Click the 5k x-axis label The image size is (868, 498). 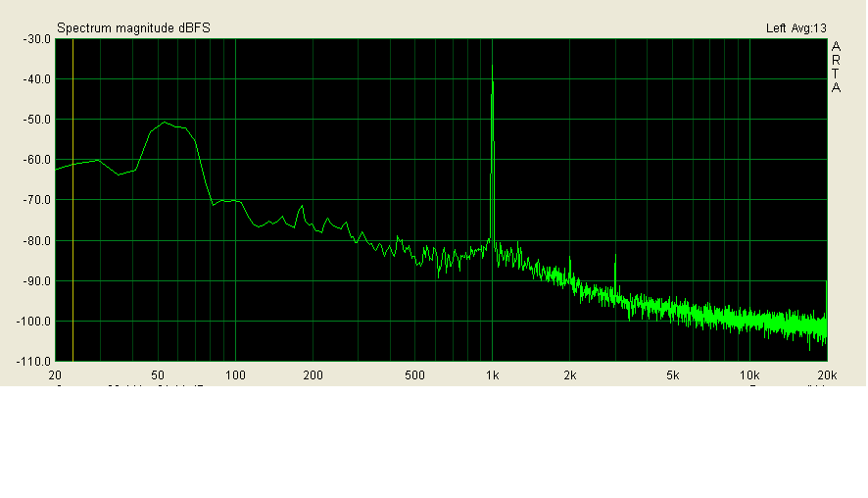coord(672,375)
